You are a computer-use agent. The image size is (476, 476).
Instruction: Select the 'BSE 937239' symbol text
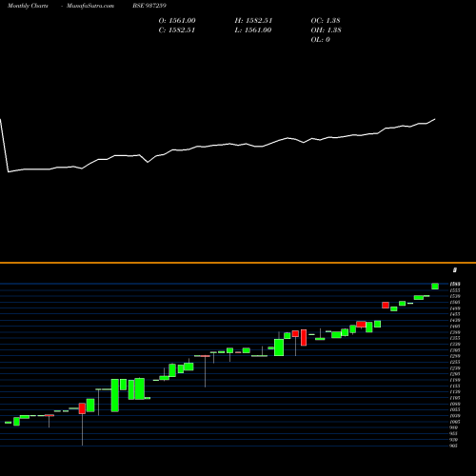tap(149, 6)
